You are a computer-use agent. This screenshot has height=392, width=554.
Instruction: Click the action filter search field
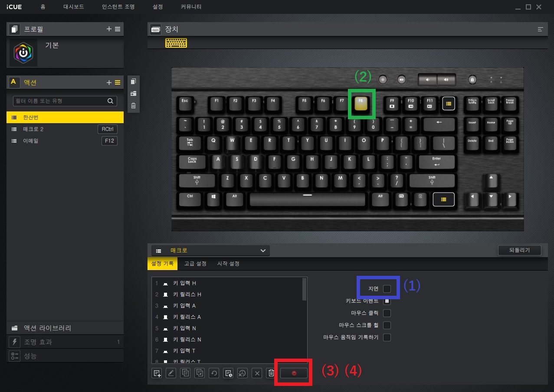point(65,101)
